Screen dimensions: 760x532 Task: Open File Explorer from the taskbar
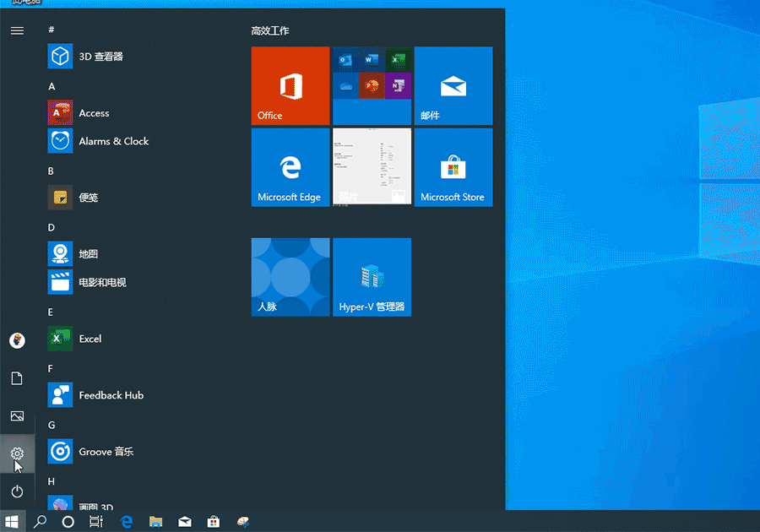pos(155,521)
